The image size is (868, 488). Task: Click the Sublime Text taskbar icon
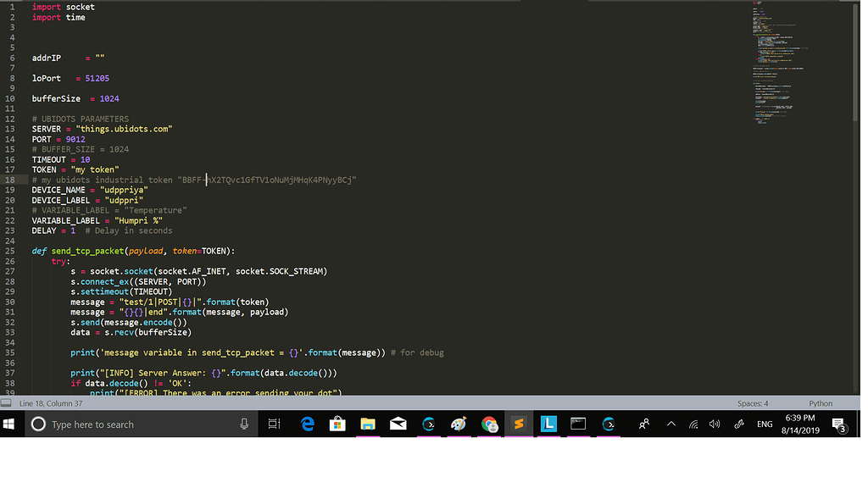[518, 424]
